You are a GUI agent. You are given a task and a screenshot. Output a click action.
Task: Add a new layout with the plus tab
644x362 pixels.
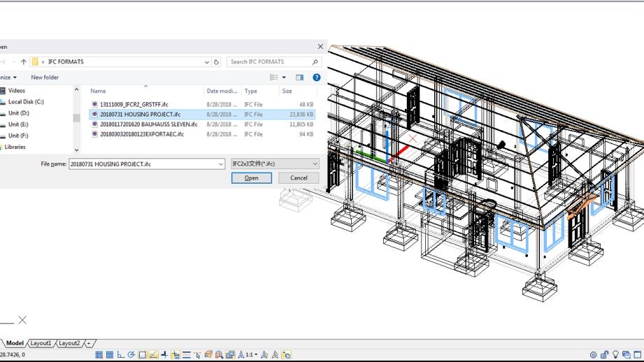click(89, 343)
